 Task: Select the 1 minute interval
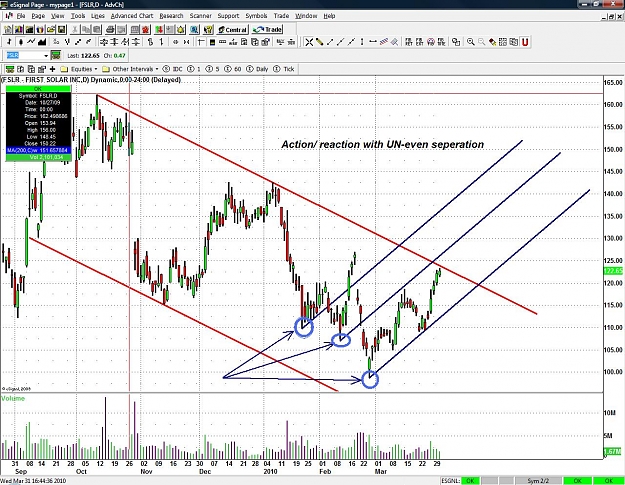click(x=194, y=69)
